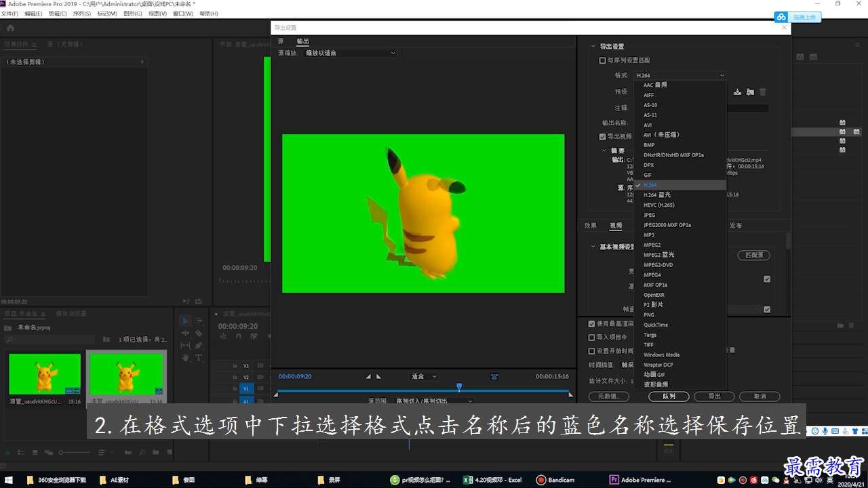
Task: Click the Set In Point triangle marker
Action: point(368,376)
